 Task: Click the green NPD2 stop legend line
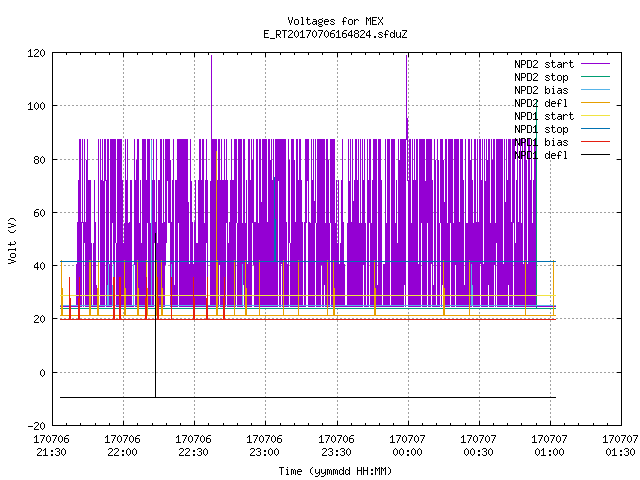coord(595,77)
